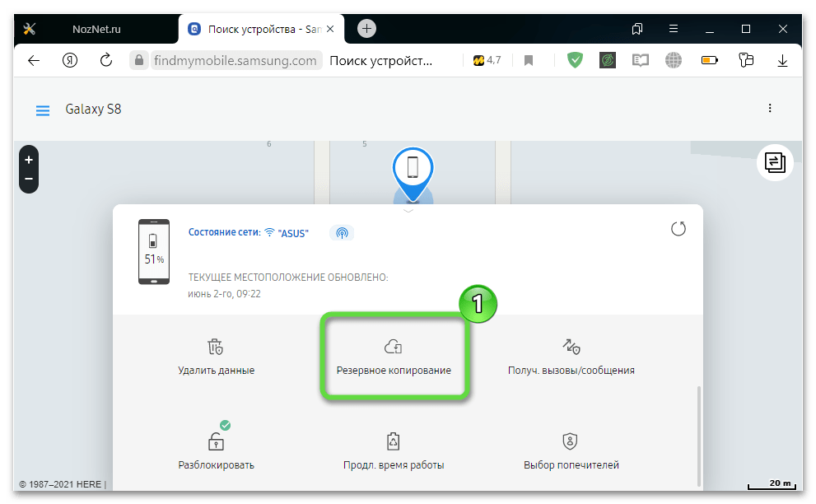816x504 pixels.
Task: Click the three-dot more options icon
Action: (770, 109)
